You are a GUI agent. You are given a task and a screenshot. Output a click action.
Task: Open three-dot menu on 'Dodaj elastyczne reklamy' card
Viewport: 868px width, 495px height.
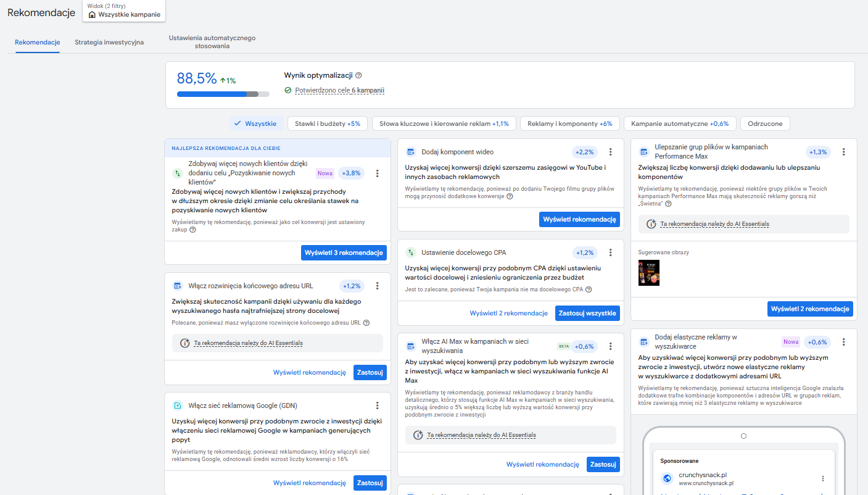pyautogui.click(x=844, y=342)
